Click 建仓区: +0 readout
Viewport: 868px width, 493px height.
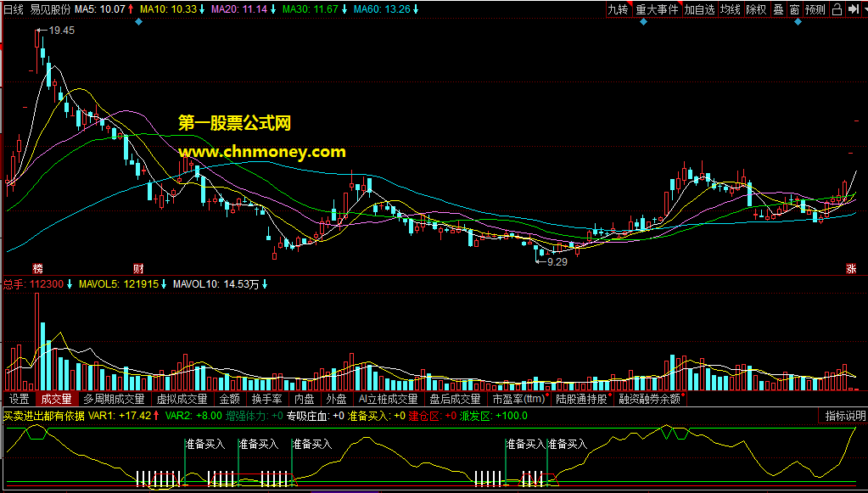pos(433,416)
